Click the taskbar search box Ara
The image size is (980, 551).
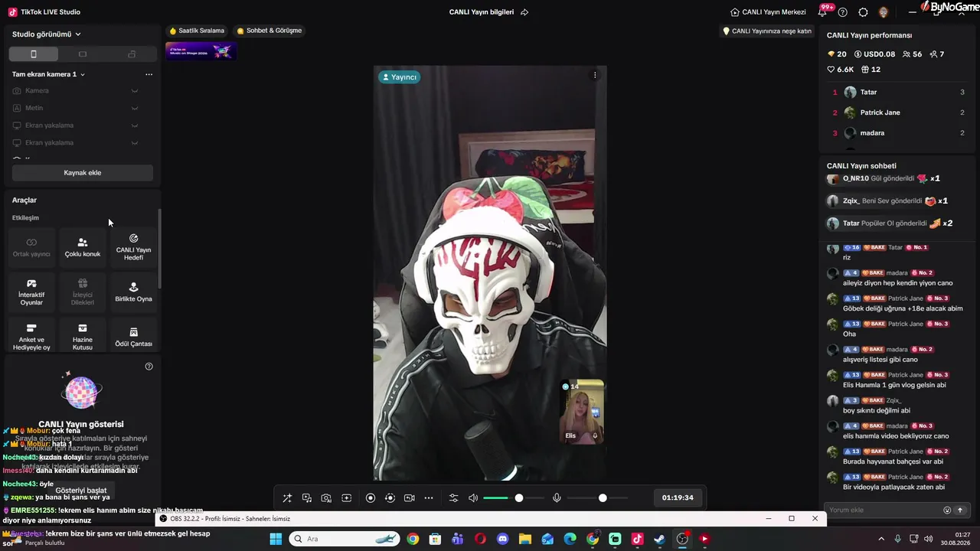pos(345,539)
